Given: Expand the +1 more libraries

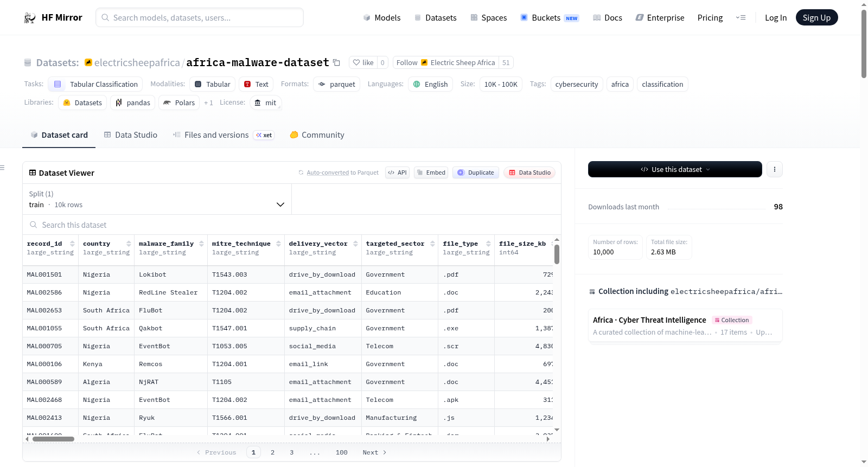Looking at the screenshot, I should coord(208,103).
